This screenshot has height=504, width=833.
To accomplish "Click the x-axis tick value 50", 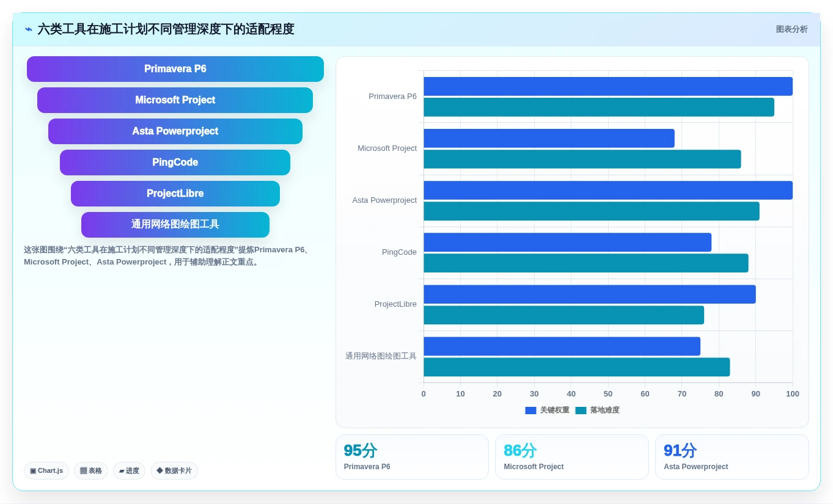I will pyautogui.click(x=608, y=394).
